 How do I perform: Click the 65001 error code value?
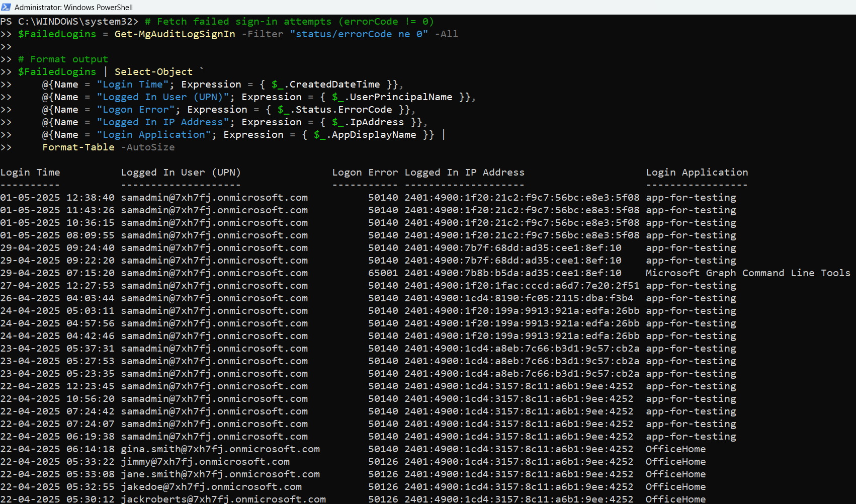coord(383,273)
